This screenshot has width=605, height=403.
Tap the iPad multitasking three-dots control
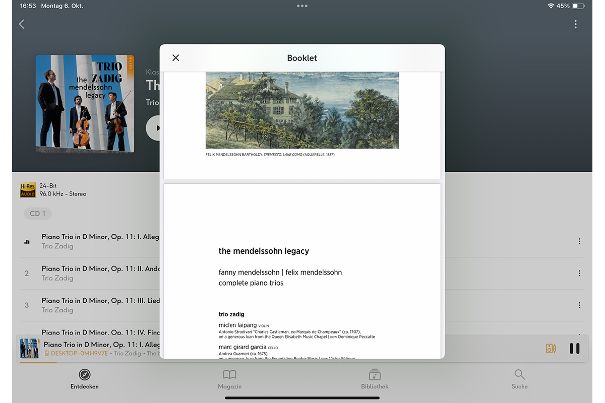coord(302,6)
